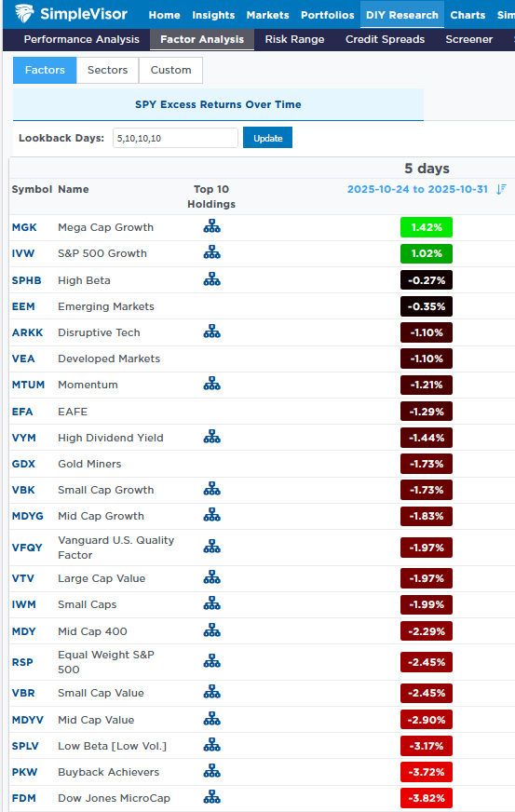
Task: Open IVW symbol link
Action: pos(23,253)
